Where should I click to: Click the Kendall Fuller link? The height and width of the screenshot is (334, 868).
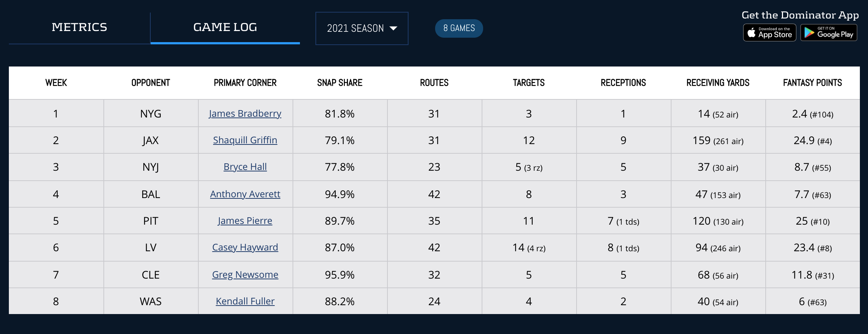point(245,301)
